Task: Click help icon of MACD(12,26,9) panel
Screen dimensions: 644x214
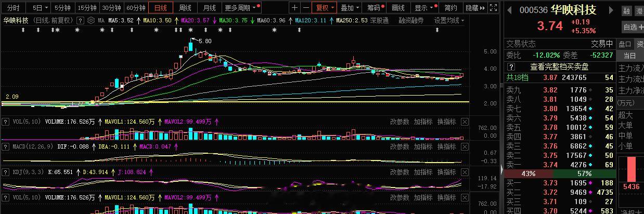Action: (6, 147)
